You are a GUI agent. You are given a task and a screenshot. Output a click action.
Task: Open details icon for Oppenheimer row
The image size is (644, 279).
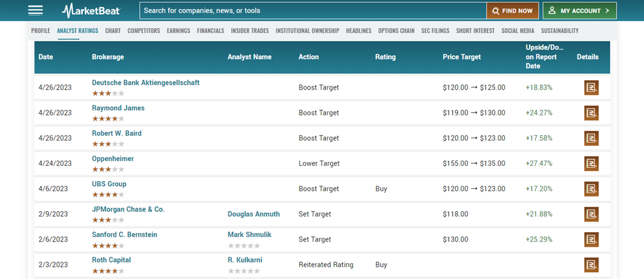pos(591,164)
